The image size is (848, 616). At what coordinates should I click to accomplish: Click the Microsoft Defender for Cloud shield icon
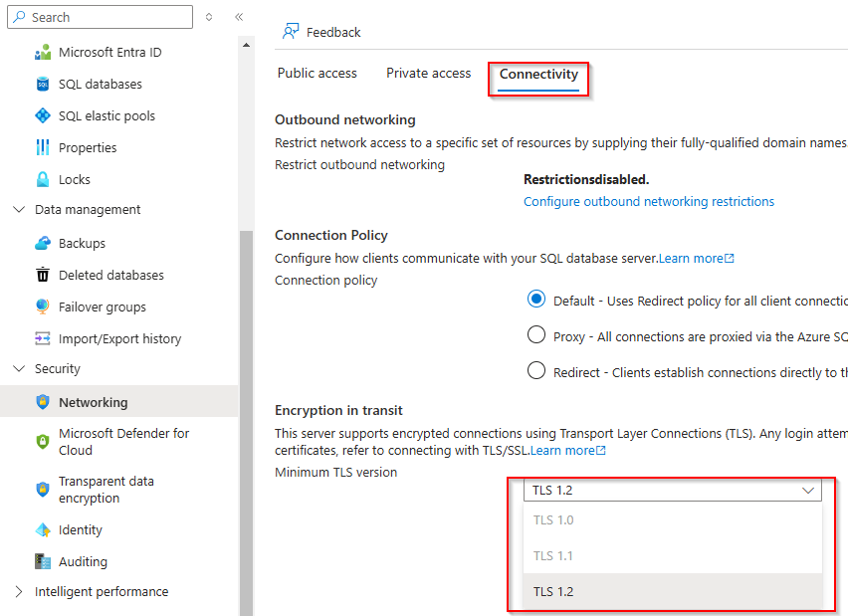(43, 442)
